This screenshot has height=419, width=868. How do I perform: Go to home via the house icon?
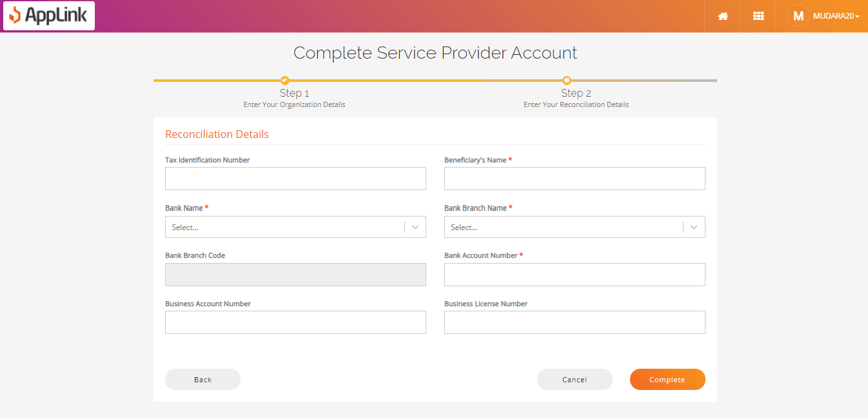(723, 16)
